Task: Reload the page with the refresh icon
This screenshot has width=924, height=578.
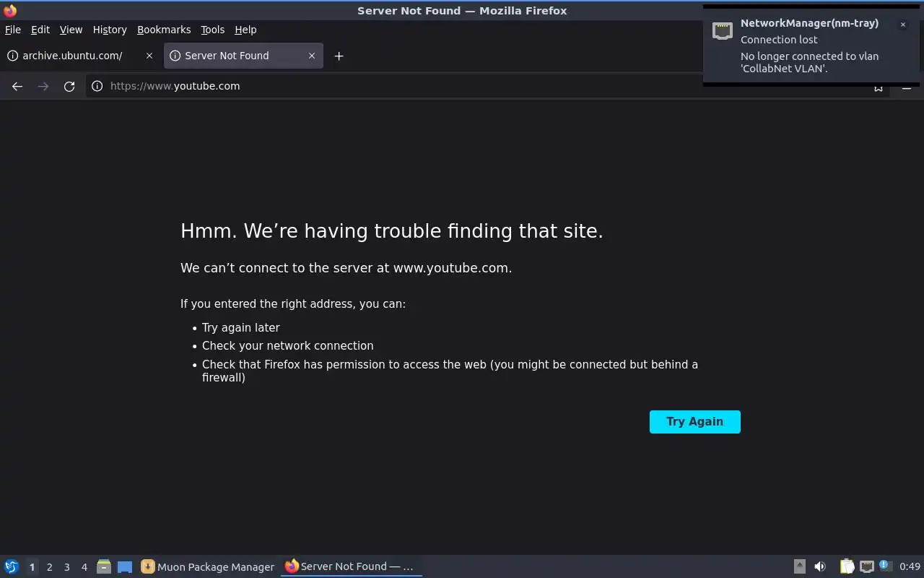Action: [69, 86]
